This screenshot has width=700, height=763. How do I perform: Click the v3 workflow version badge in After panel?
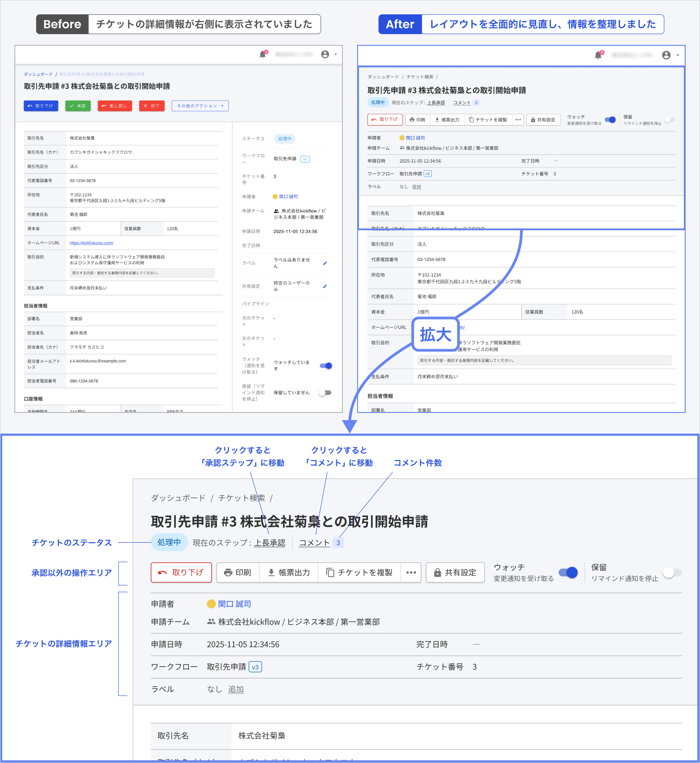(428, 174)
